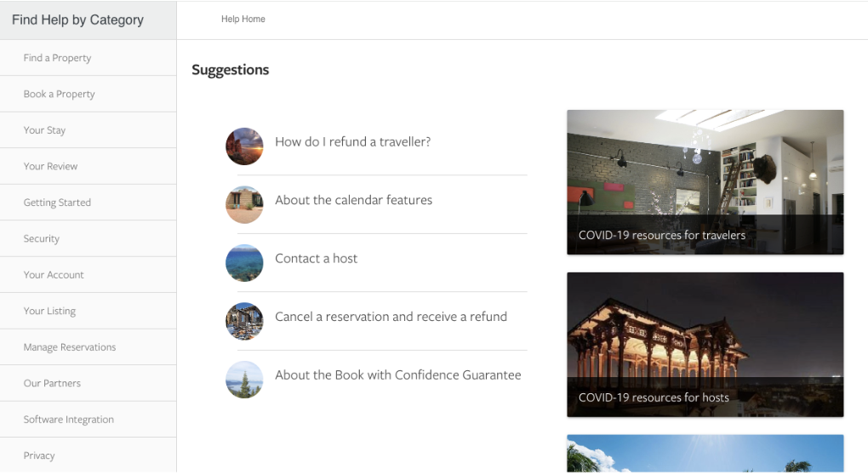Click the sunset icon beside refund a traveller
This screenshot has height=475, width=868.
coord(244,146)
